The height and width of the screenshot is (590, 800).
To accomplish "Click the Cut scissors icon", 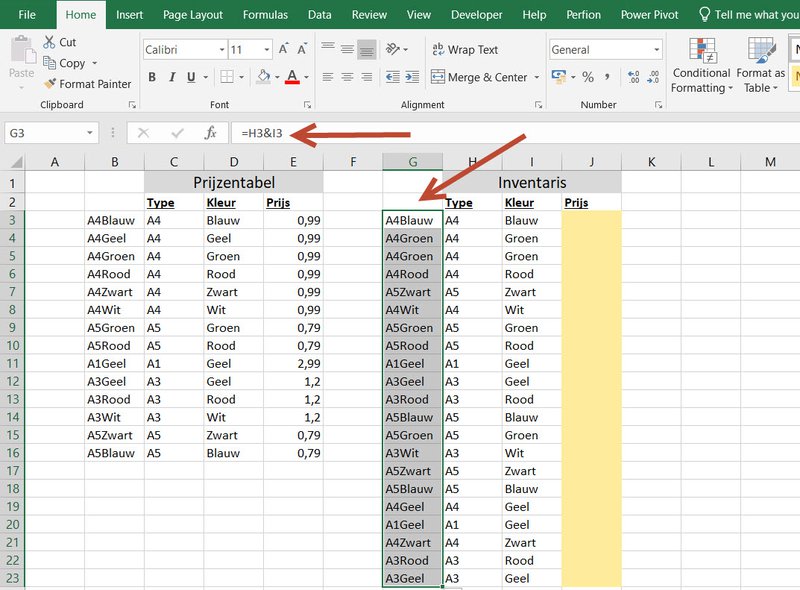I will tap(49, 42).
